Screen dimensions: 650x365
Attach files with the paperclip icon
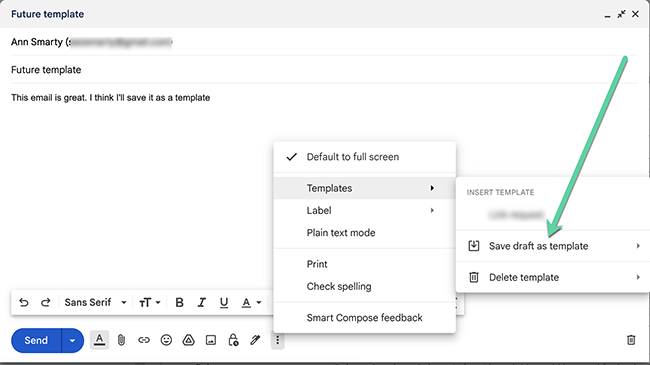coord(121,341)
